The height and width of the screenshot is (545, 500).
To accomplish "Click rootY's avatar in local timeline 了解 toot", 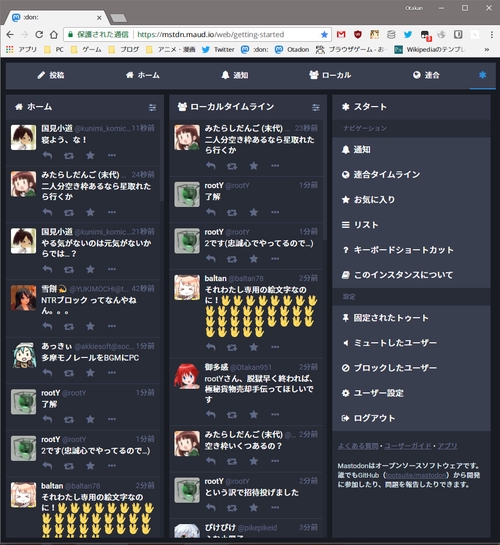I will 187,194.
